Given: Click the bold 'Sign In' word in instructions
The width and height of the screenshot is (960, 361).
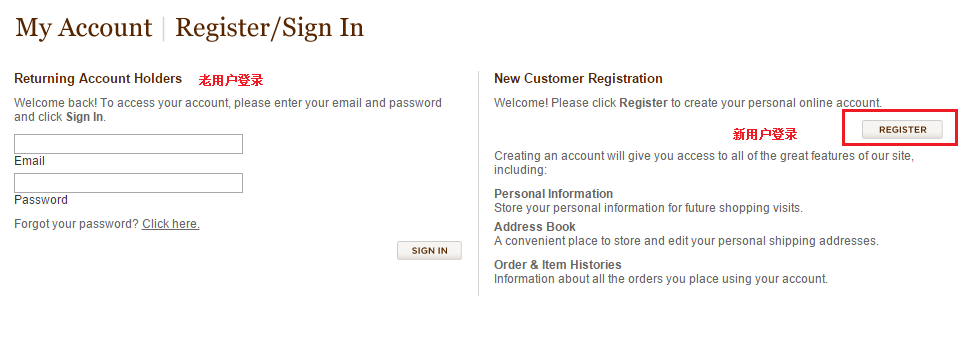Looking at the screenshot, I should coord(84,117).
